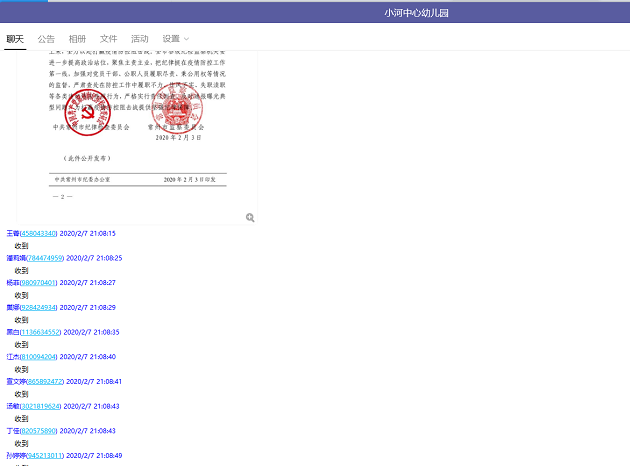Click the 小河中心幼儿园 group title
The width and height of the screenshot is (630, 466).
point(416,13)
